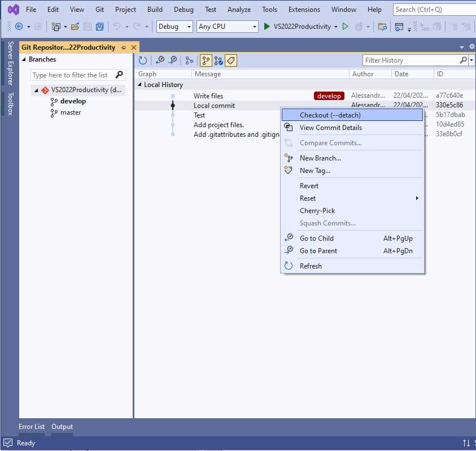Image resolution: width=476 pixels, height=451 pixels.
Task: Collapse the Local History group
Action: [x=139, y=84]
